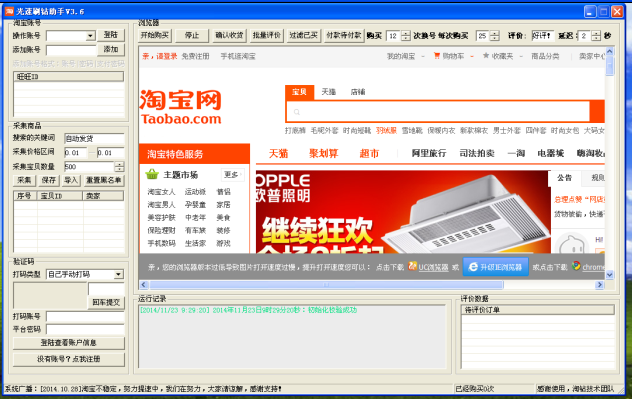Click the 聚划算 navigation link

[x=324, y=154]
